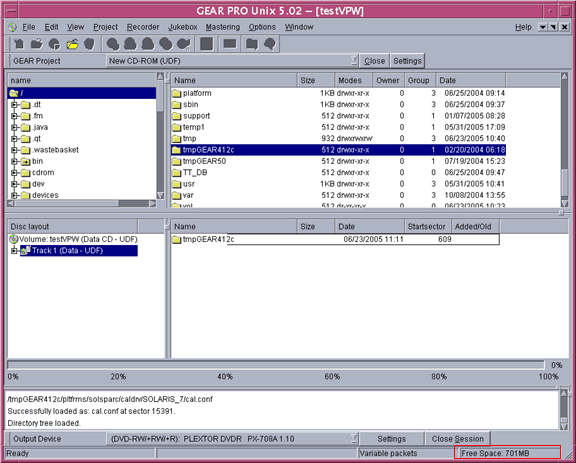Click the tall dark square toolbar icon
Image resolution: width=576 pixels, height=463 pixels.
pyautogui.click(x=206, y=44)
